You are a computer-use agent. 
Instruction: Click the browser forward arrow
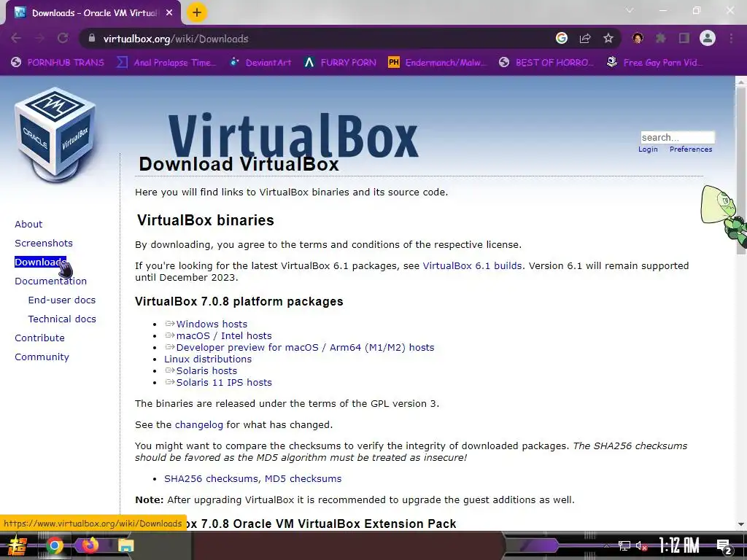(x=39, y=39)
